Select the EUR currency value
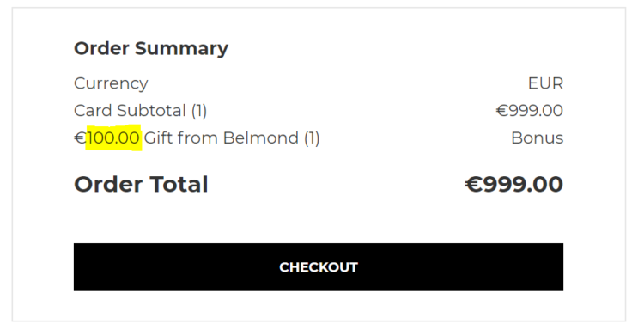644x330 pixels. 545,83
